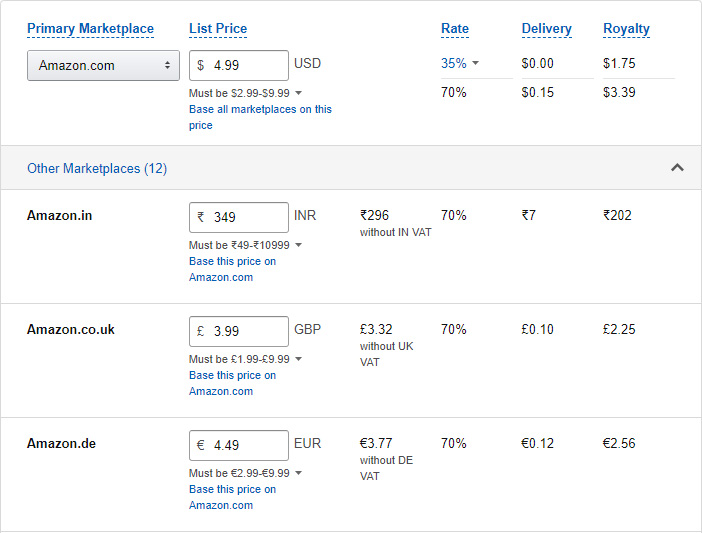Click the Delivery column header
The height and width of the screenshot is (533, 702).
point(546,29)
